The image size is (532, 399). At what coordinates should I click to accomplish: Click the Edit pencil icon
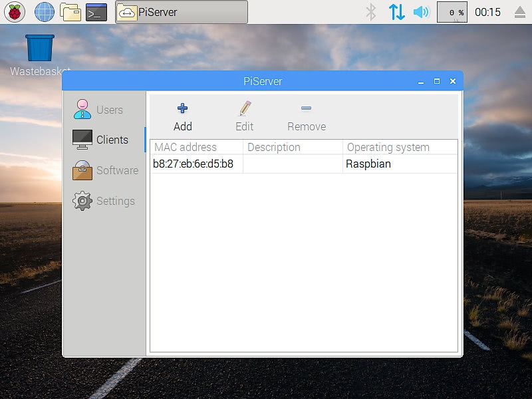245,108
